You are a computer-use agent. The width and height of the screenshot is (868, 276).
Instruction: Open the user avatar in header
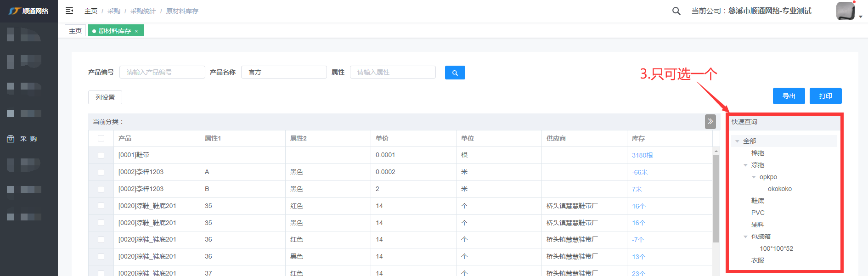(845, 11)
